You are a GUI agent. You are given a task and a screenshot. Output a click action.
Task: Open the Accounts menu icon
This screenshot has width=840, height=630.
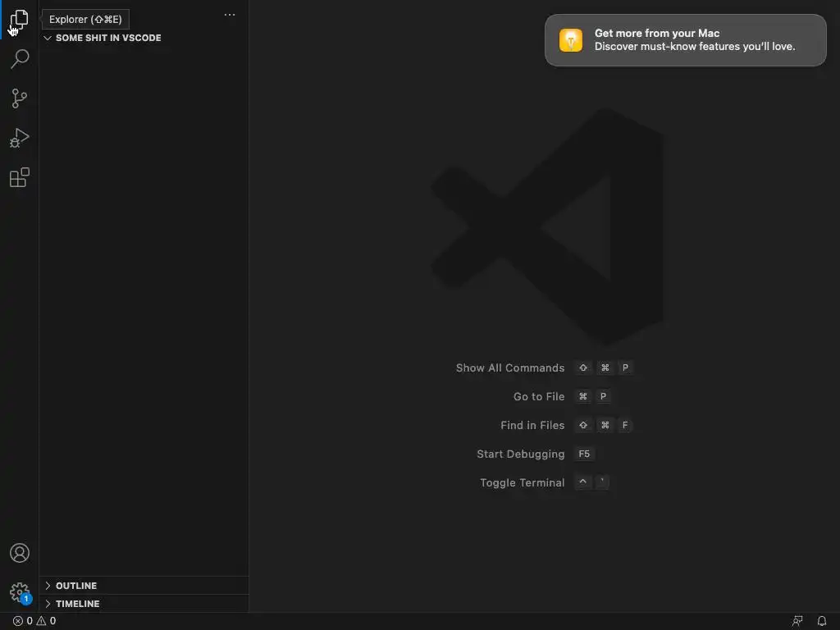(20, 553)
